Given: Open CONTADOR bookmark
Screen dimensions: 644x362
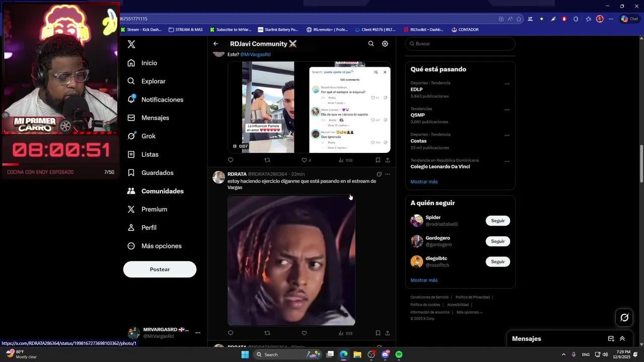Looking at the screenshot, I should (465, 30).
